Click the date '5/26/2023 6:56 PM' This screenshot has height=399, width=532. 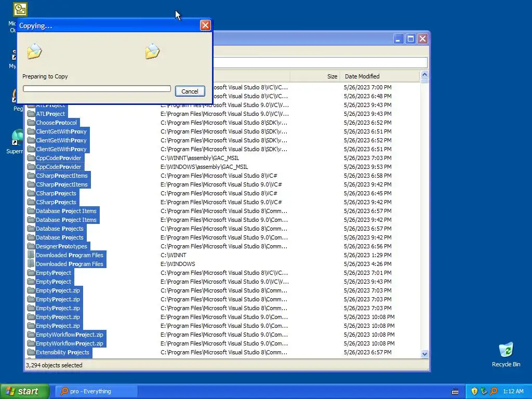pos(367,246)
